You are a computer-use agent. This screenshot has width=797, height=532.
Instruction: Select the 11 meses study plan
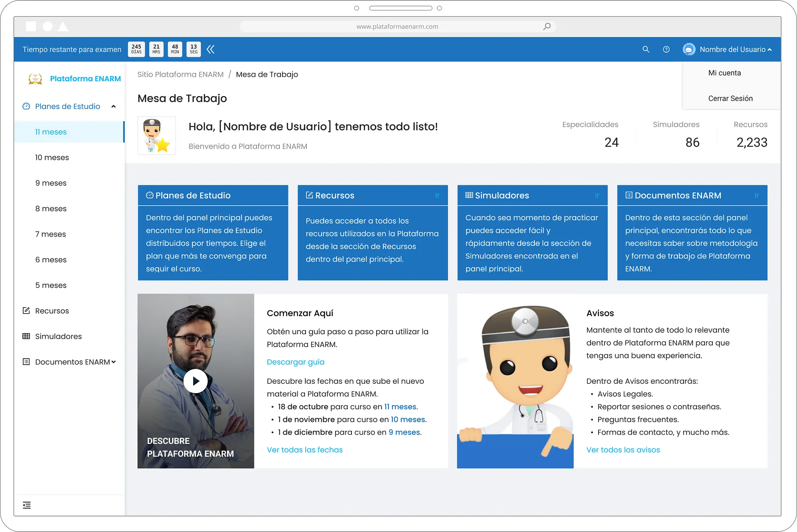[69, 132]
